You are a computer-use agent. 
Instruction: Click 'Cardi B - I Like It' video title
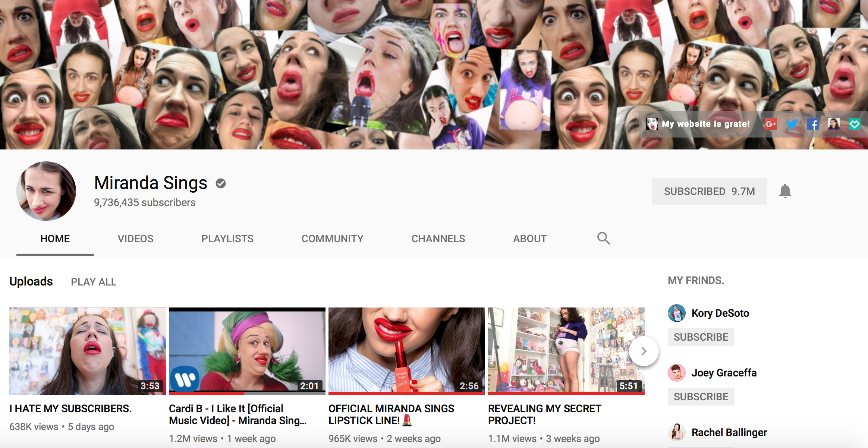coord(238,415)
